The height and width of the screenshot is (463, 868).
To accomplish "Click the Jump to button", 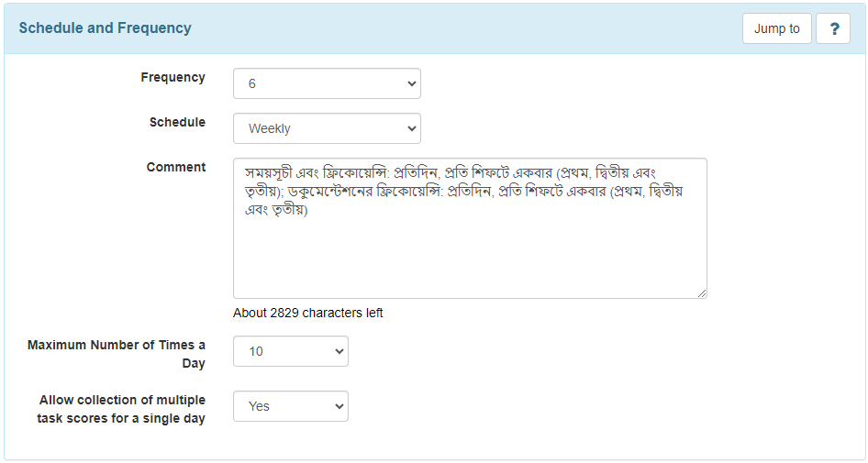I will click(x=776, y=28).
